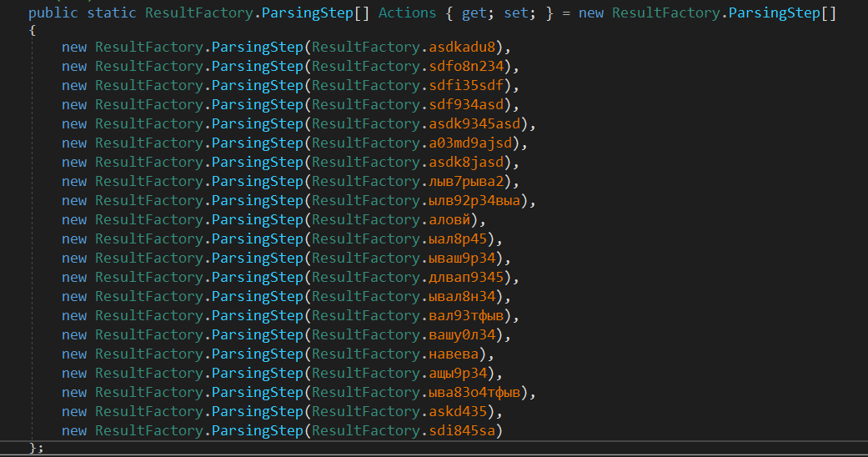This screenshot has width=868, height=457.
Task: Place cursor on аловй identifier
Action: (447, 219)
